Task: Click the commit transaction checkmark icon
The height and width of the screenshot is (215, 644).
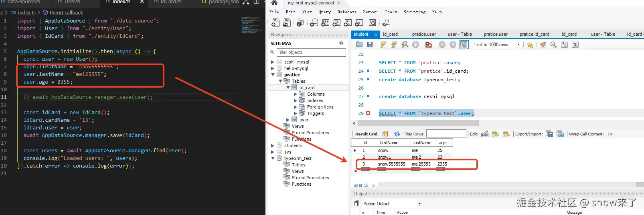Action: click(442, 45)
